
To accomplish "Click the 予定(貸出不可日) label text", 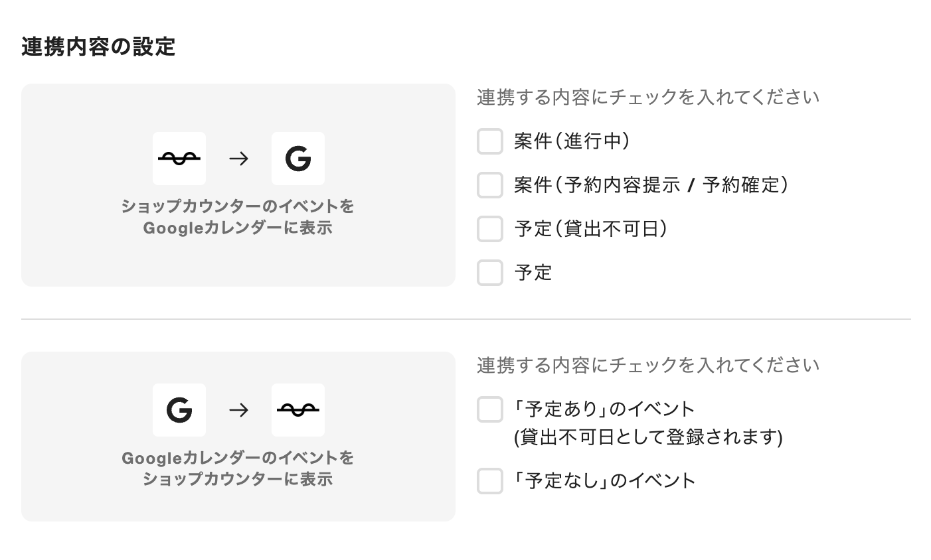I will (590, 229).
